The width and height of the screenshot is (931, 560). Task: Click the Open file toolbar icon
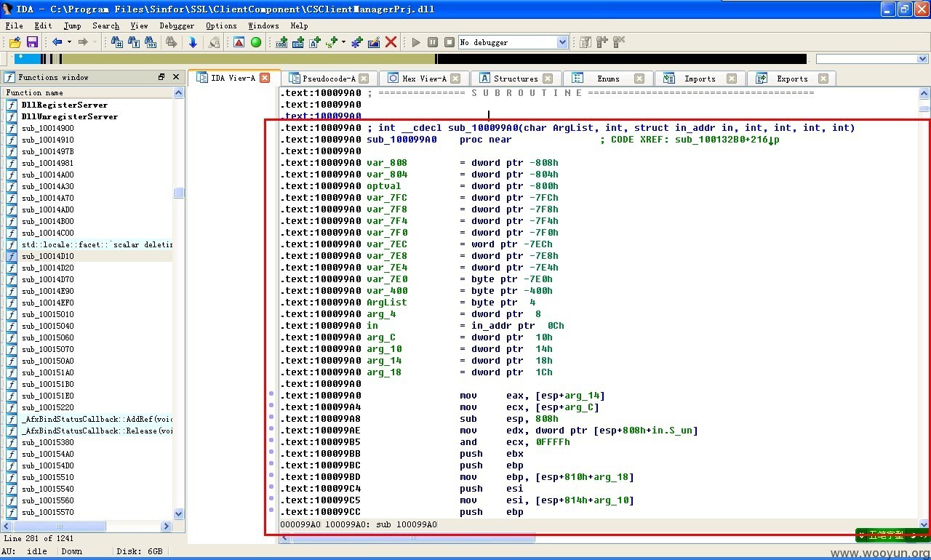[15, 42]
